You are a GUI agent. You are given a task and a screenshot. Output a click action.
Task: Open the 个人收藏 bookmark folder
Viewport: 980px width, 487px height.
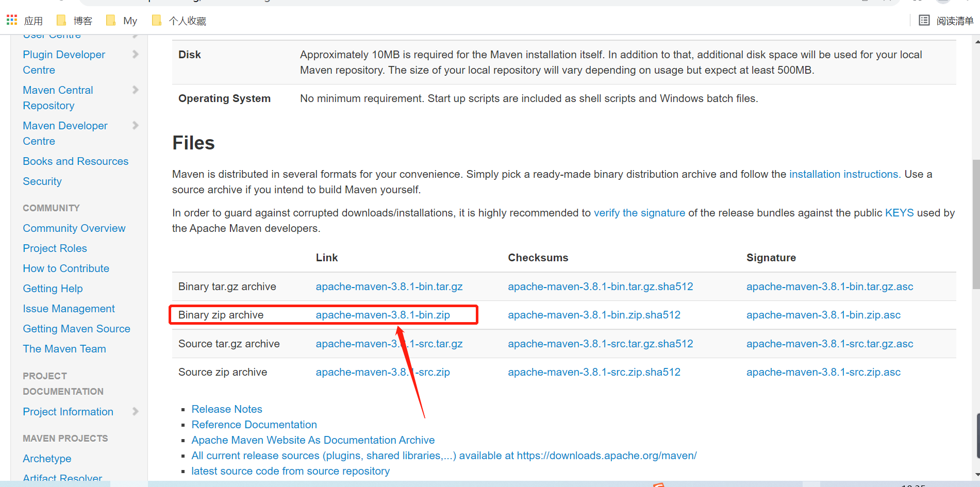[179, 21]
